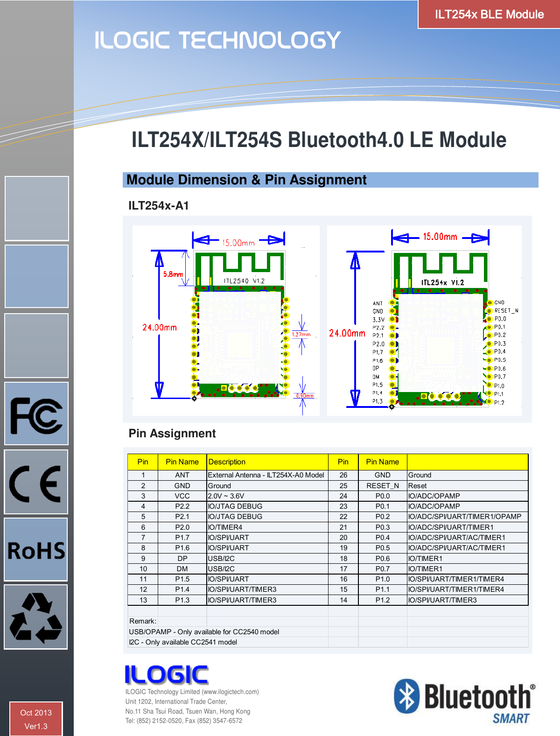Click the first Pin Name column header
Image resolution: width=560 pixels, height=736 pixels.
click(x=182, y=462)
